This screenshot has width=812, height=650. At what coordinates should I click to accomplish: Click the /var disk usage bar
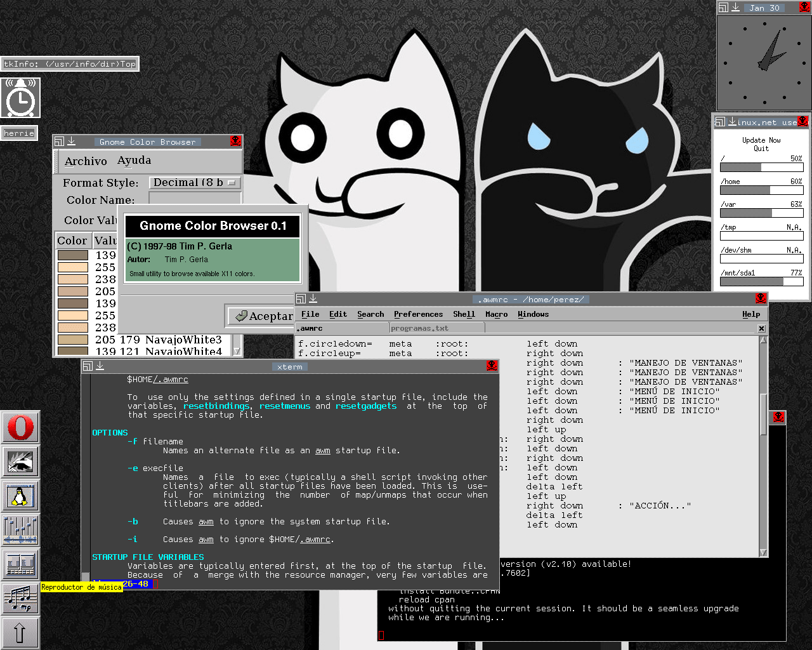(x=761, y=213)
